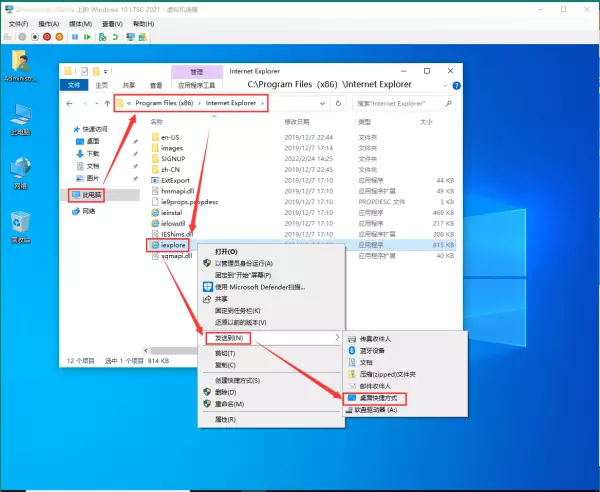Switch to the 共享 ribbon tab

coord(129,85)
